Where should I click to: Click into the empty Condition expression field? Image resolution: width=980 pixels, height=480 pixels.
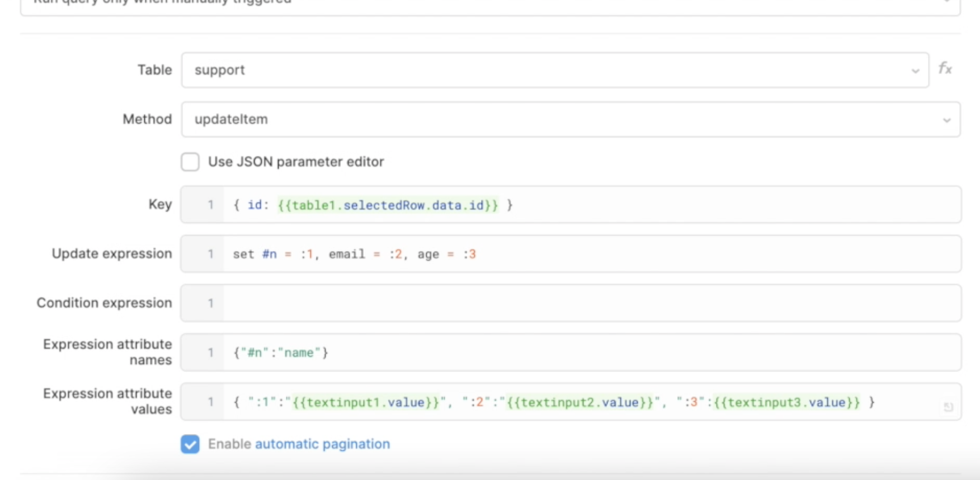pos(571,303)
